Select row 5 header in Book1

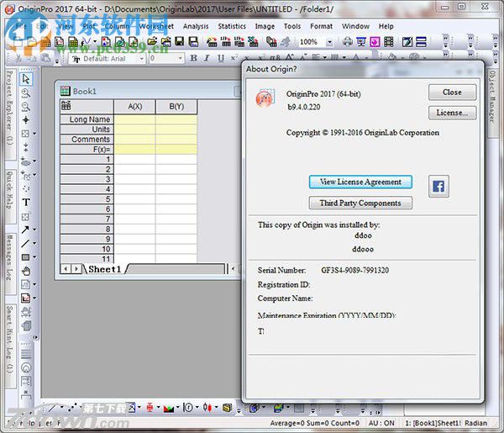[x=87, y=199]
